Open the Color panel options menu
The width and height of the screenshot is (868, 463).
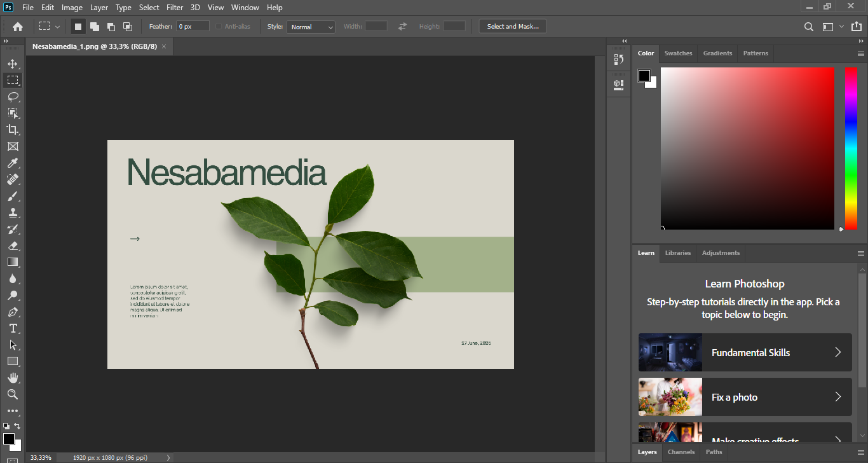pyautogui.click(x=861, y=53)
